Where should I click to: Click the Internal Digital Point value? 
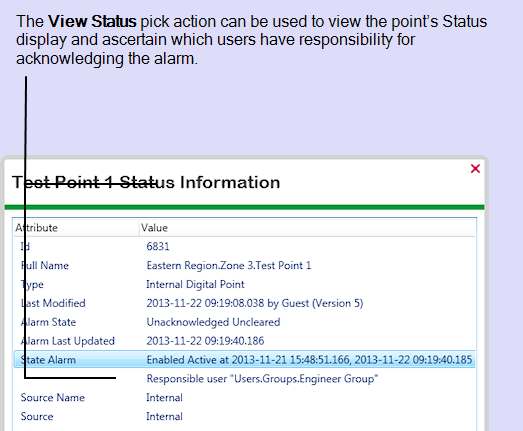[x=195, y=285]
